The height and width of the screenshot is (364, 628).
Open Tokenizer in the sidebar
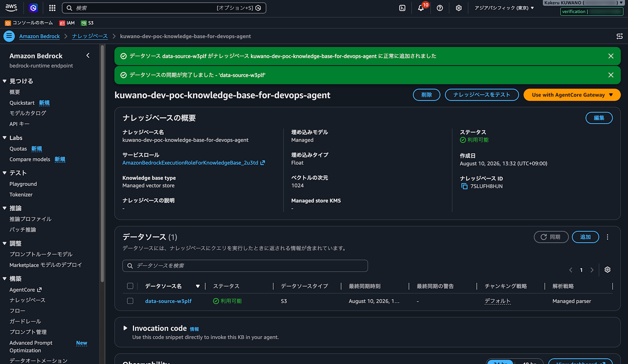pyautogui.click(x=21, y=195)
